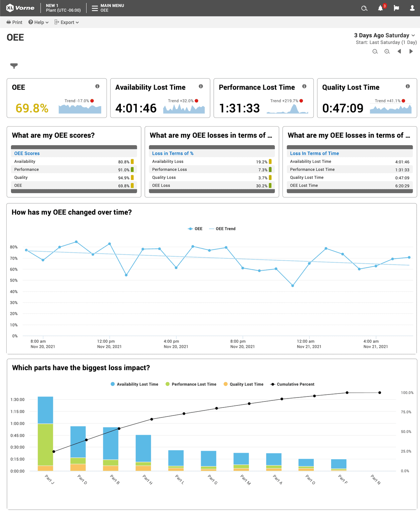Toggle the OEE series in the legend
Viewport: 420px width, 513px height.
pyautogui.click(x=195, y=229)
